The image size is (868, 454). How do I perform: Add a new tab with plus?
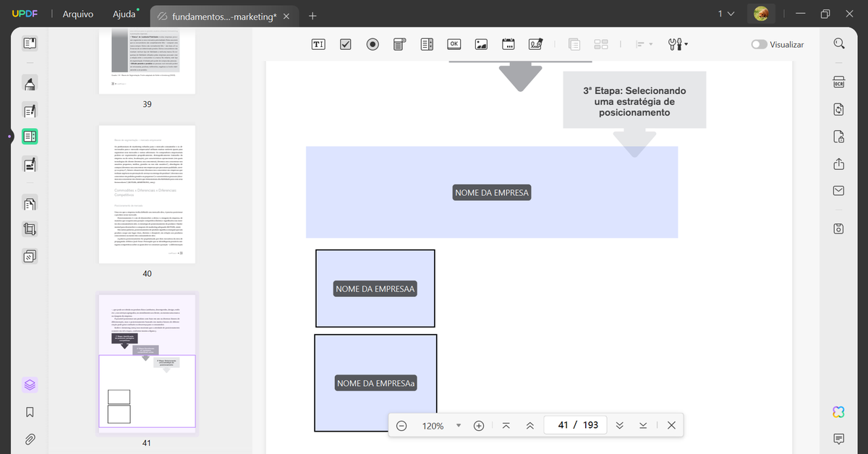tap(312, 15)
